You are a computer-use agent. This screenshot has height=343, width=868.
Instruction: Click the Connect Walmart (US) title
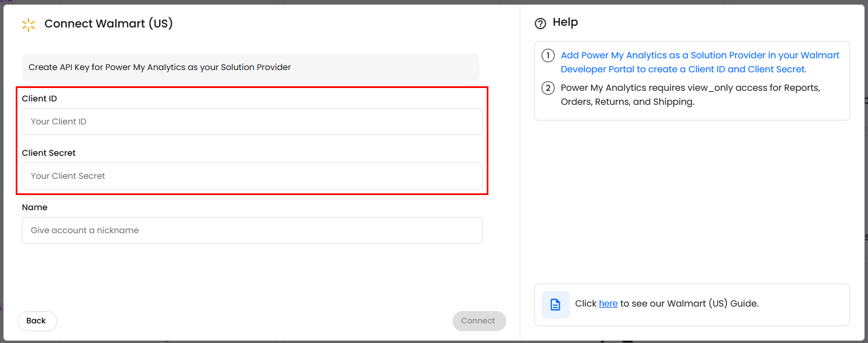(108, 24)
